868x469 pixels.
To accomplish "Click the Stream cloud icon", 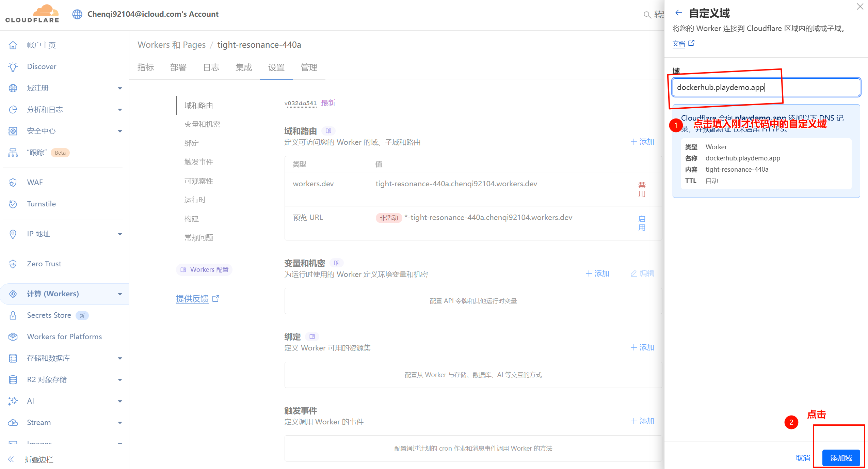I will [x=13, y=422].
